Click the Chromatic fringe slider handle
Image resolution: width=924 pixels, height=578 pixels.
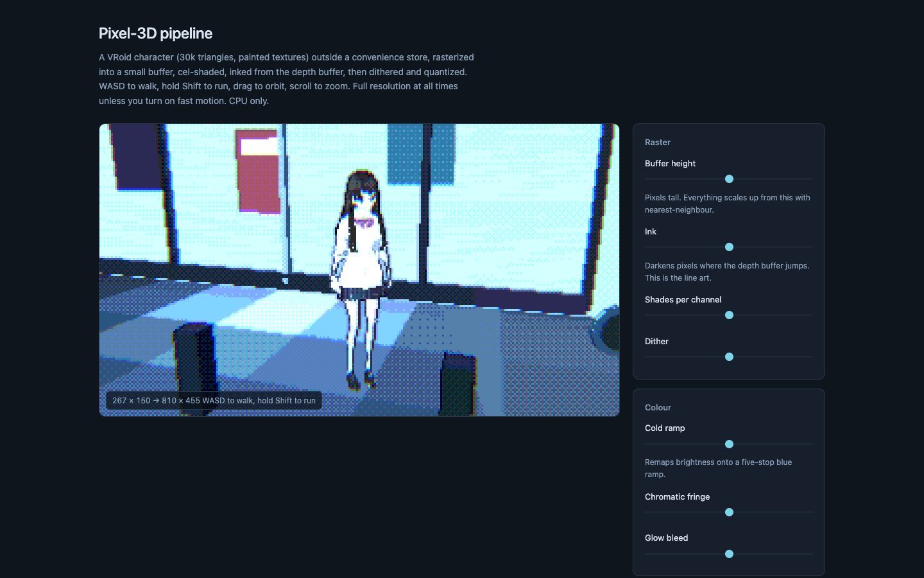729,512
